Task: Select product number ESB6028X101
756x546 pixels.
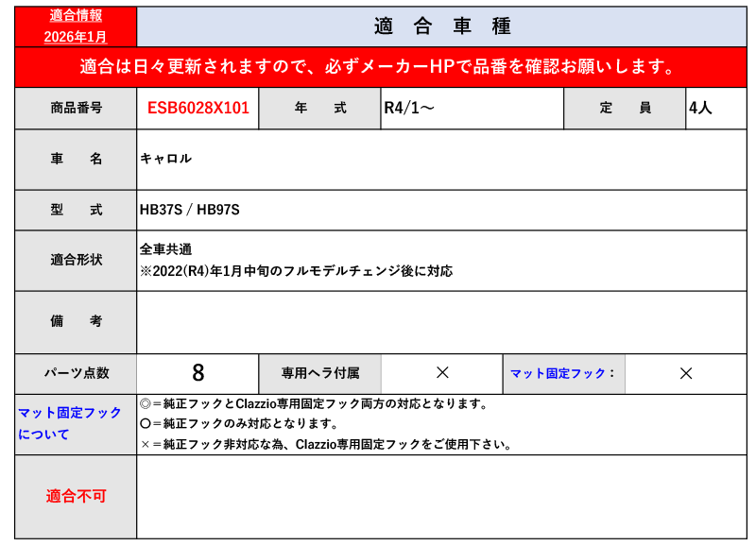Action: coord(198,109)
